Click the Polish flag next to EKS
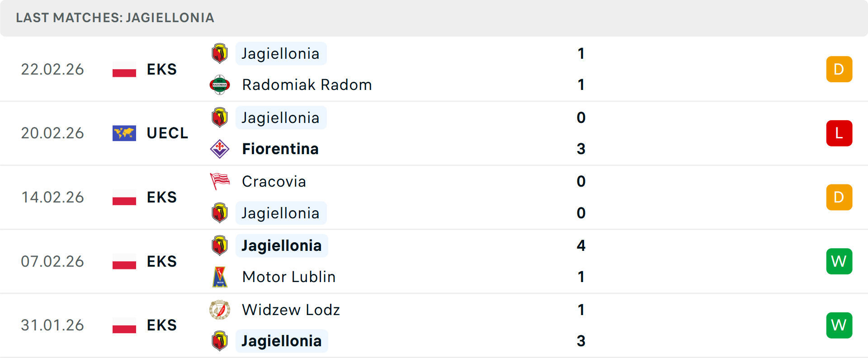Viewport: 868px width, 358px height. pyautogui.click(x=124, y=70)
